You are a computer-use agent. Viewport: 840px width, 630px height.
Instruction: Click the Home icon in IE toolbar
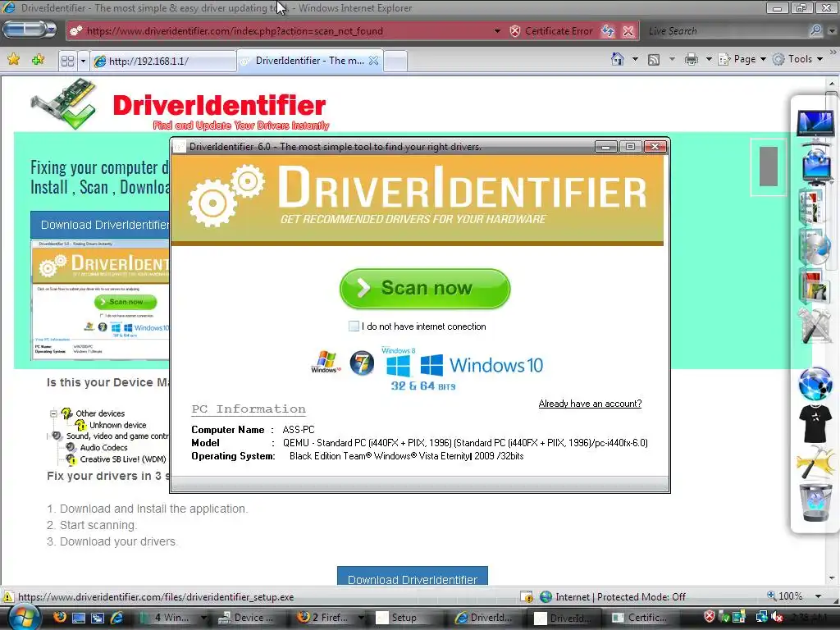click(618, 59)
